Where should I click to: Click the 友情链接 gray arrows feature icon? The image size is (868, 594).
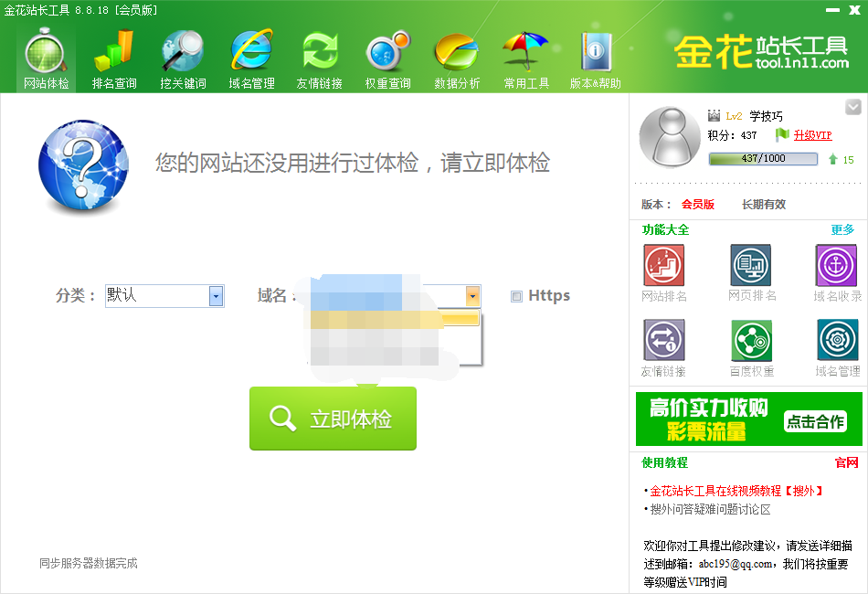coord(663,340)
